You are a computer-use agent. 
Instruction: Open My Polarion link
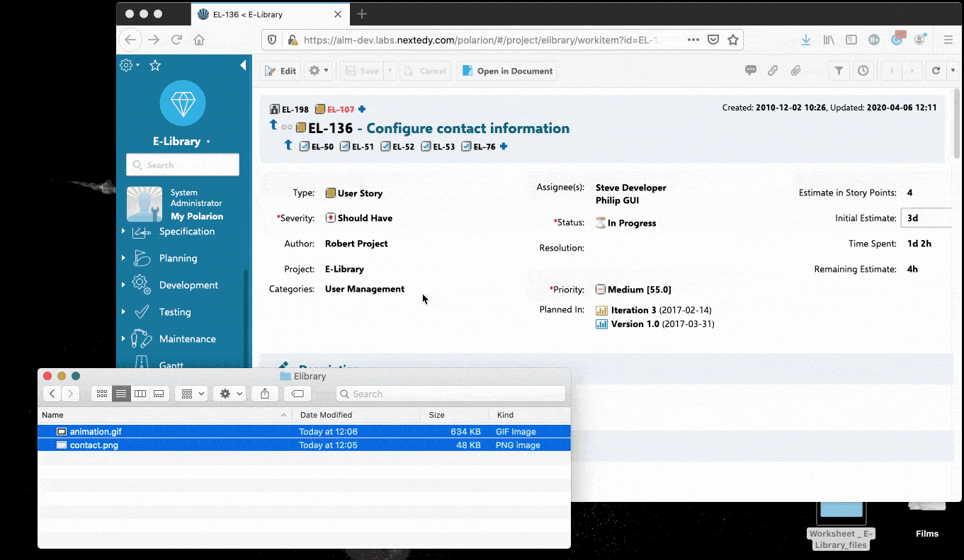tap(197, 216)
